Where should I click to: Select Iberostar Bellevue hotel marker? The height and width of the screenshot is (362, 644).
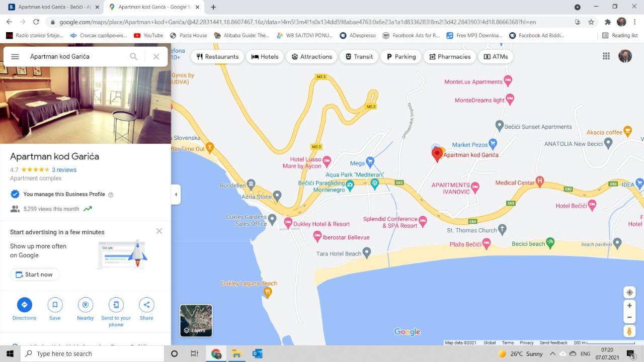(x=317, y=236)
